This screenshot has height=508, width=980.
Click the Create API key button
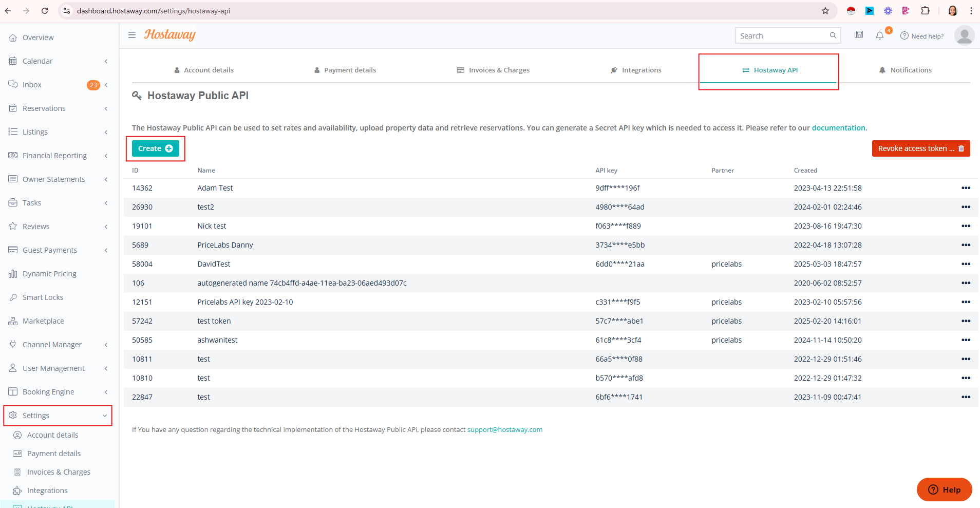click(x=156, y=148)
